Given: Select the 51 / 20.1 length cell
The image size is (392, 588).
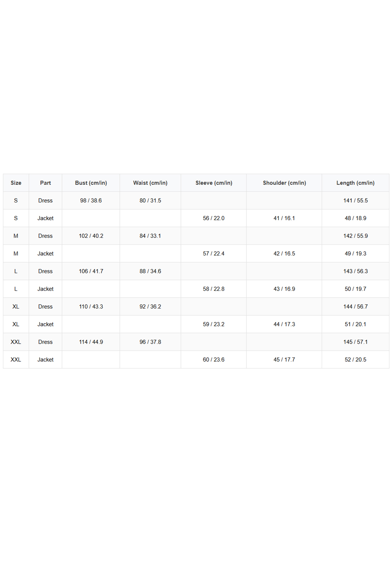Looking at the screenshot, I should (x=356, y=324).
